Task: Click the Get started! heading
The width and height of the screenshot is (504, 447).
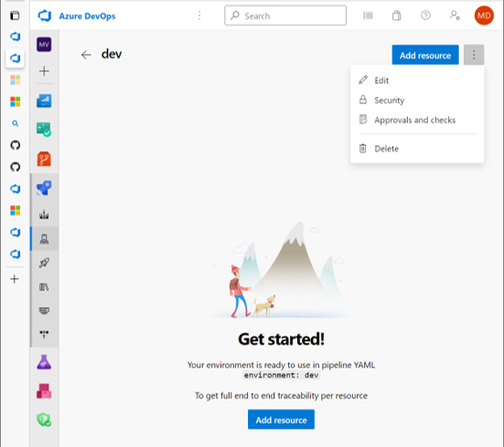Action: click(281, 339)
